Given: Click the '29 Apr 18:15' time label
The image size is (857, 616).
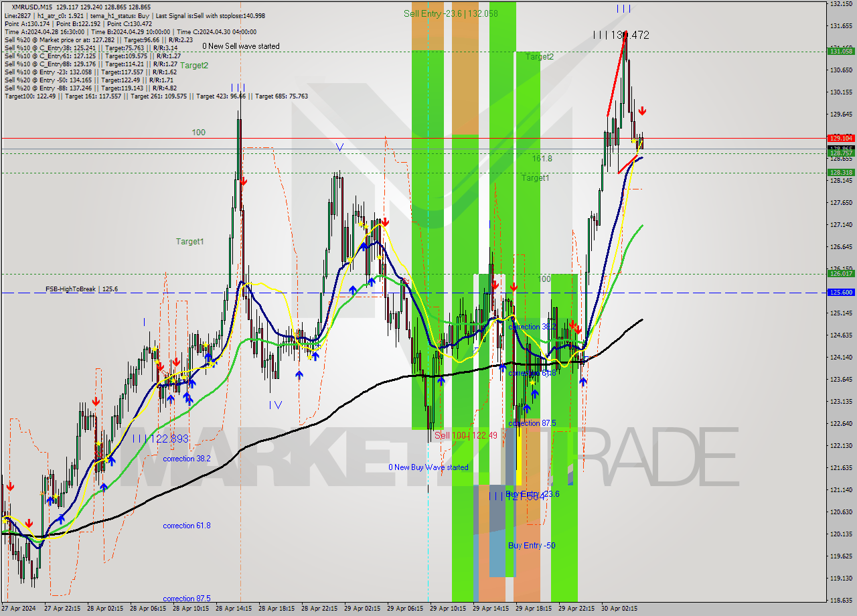Looking at the screenshot, I should (x=534, y=609).
